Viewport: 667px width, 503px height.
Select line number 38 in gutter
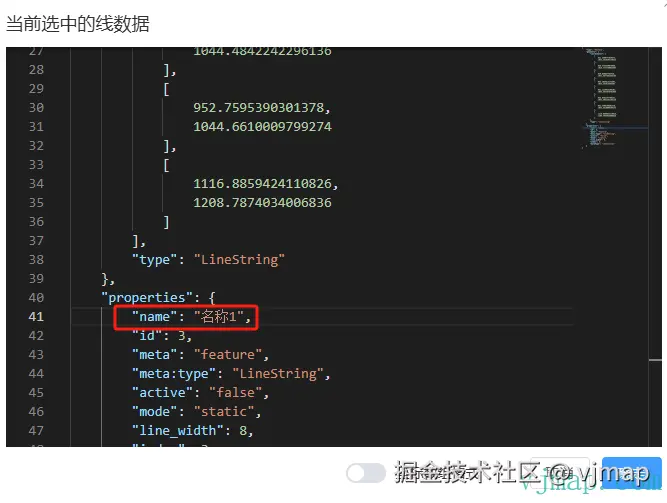tap(36, 260)
